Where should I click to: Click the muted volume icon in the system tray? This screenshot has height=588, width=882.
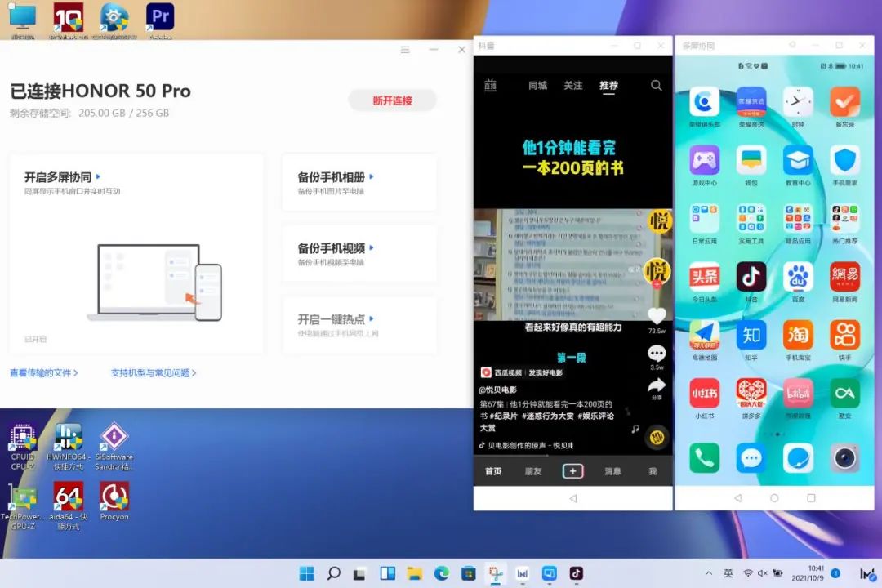point(762,573)
